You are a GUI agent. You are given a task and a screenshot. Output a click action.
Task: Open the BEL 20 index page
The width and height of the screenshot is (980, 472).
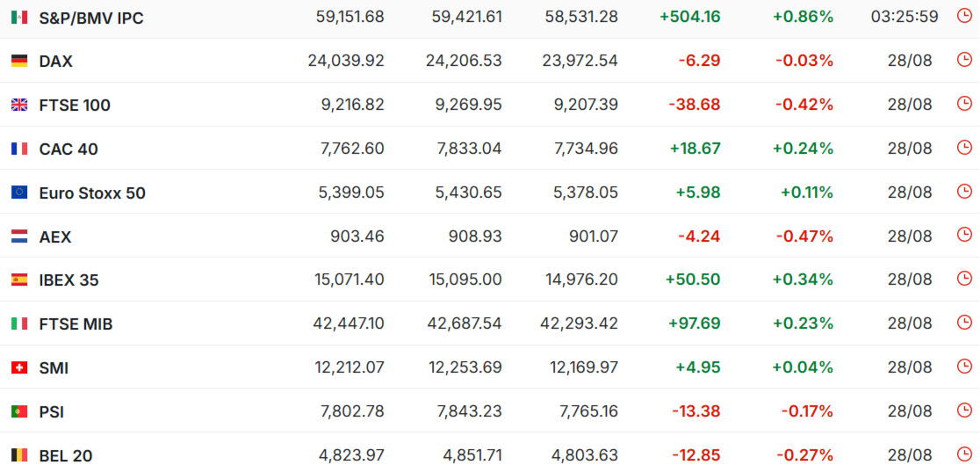click(x=66, y=455)
